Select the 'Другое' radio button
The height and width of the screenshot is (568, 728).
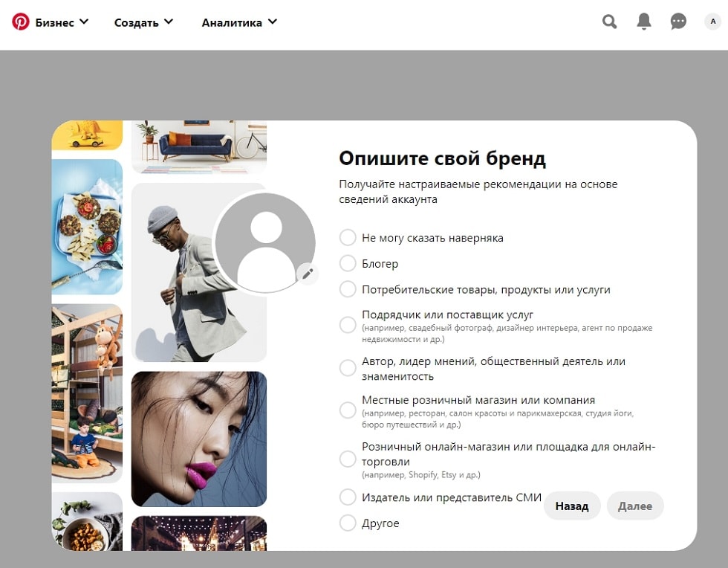coord(348,523)
